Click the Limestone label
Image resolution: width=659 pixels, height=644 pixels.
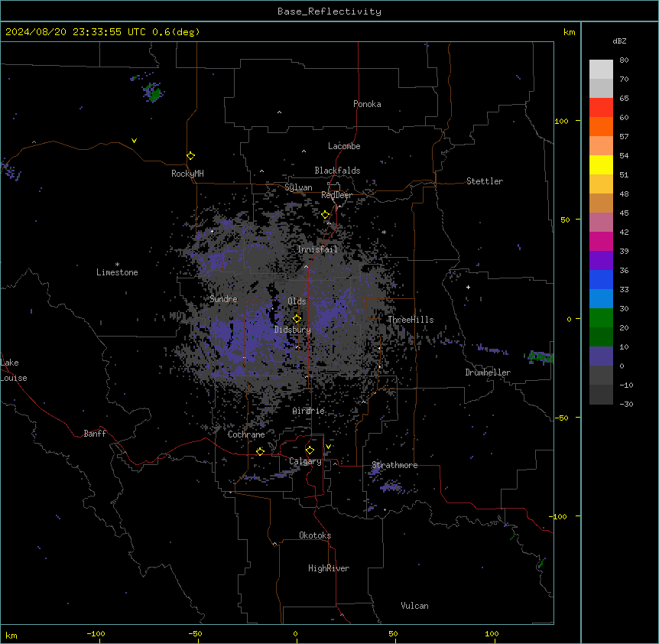tap(117, 272)
